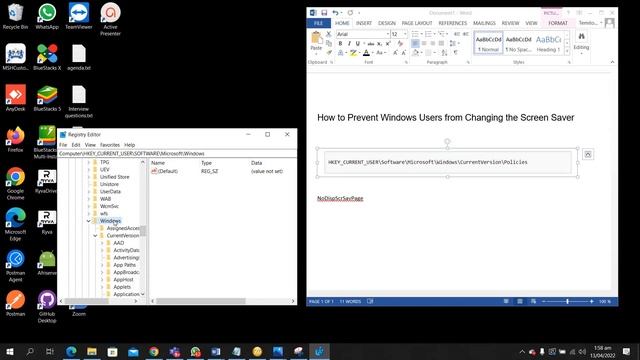Click the Save icon in Word titlebar
The width and height of the screenshot is (640, 360).
[x=324, y=13]
